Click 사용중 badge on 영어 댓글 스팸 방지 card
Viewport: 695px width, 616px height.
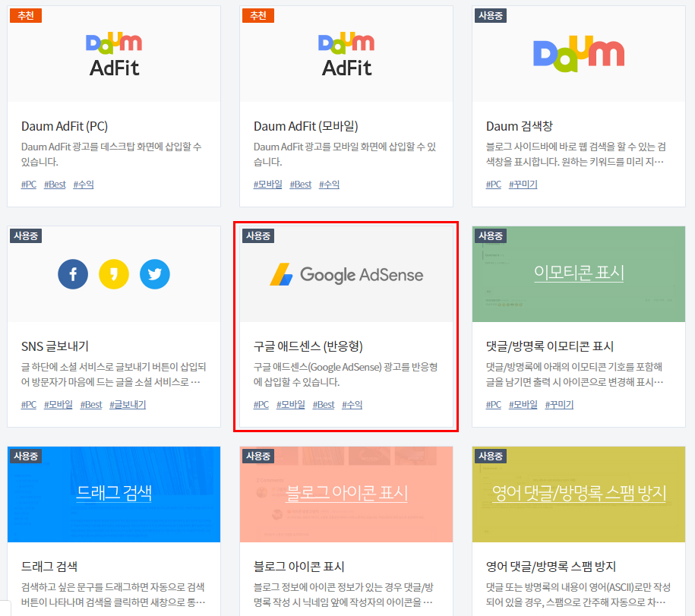click(x=490, y=456)
